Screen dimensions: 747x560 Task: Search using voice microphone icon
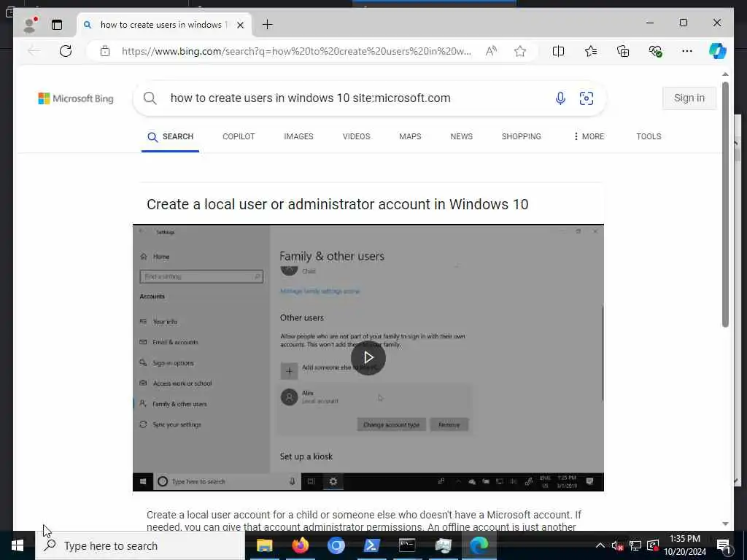(560, 98)
